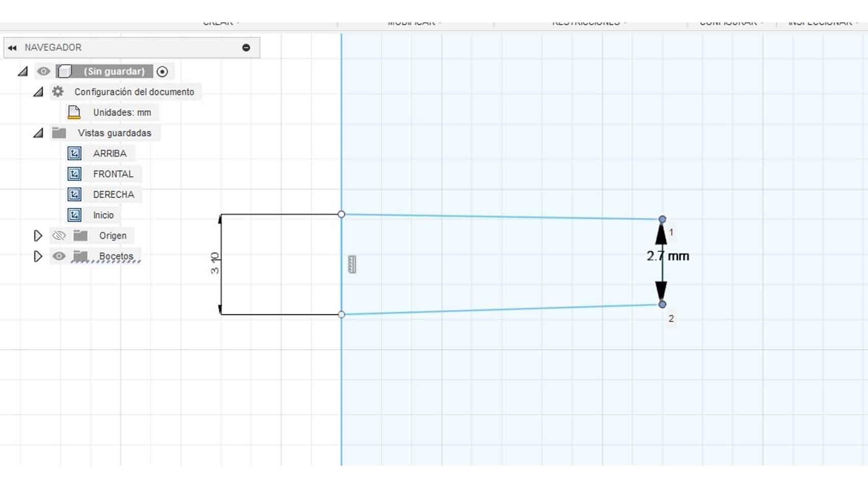This screenshot has height=478, width=868.
Task: Click the NAVEGADOR panel title
Action: pos(53,47)
